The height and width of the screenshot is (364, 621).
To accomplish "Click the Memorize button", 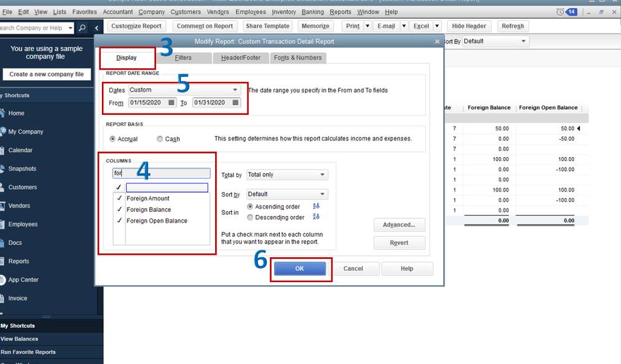I will coord(315,26).
